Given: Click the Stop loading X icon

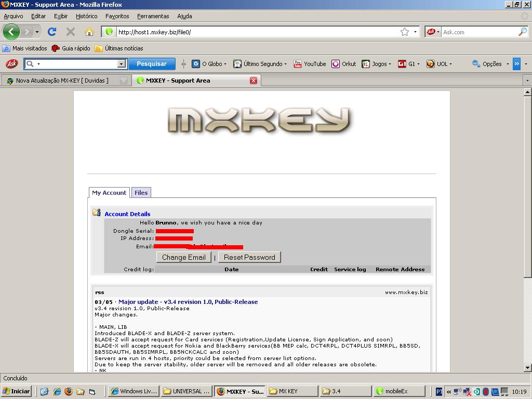Looking at the screenshot, I should [x=71, y=32].
